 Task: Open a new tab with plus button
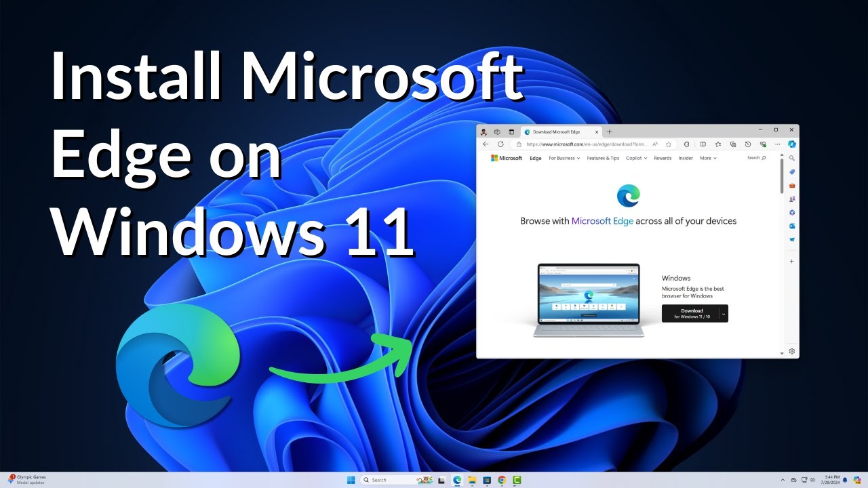click(609, 132)
